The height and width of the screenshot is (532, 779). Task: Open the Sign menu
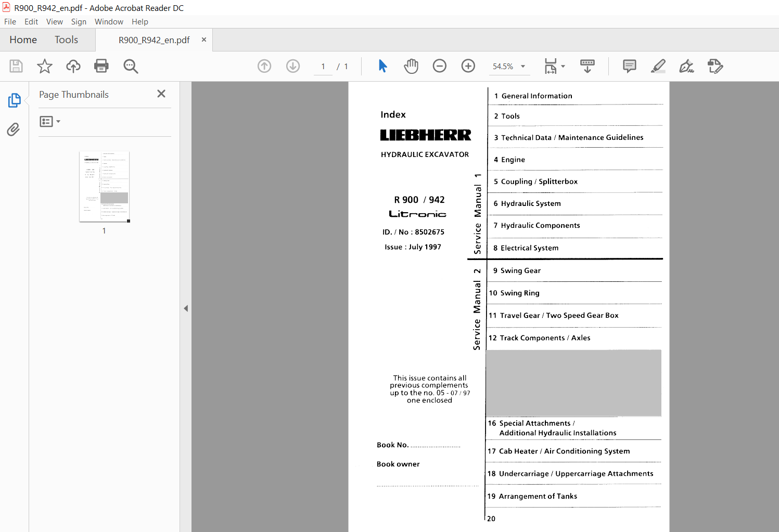click(x=79, y=22)
